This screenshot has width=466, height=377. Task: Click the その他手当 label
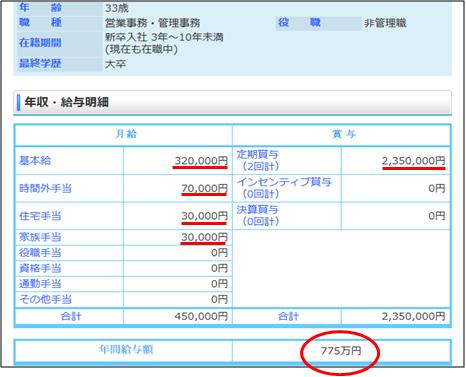[45, 299]
